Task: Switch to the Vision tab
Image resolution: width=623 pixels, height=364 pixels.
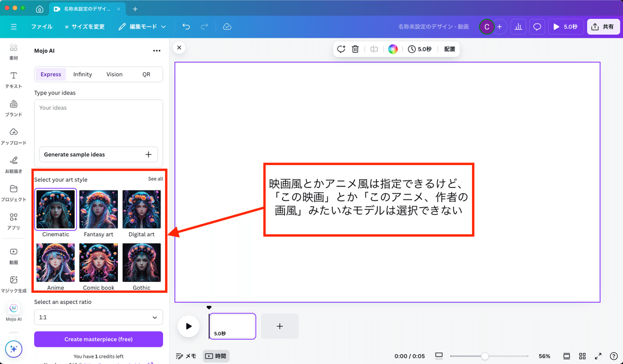Action: 115,74
